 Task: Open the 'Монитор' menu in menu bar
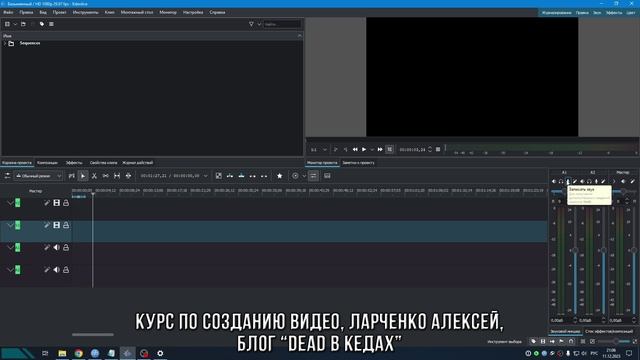point(168,12)
